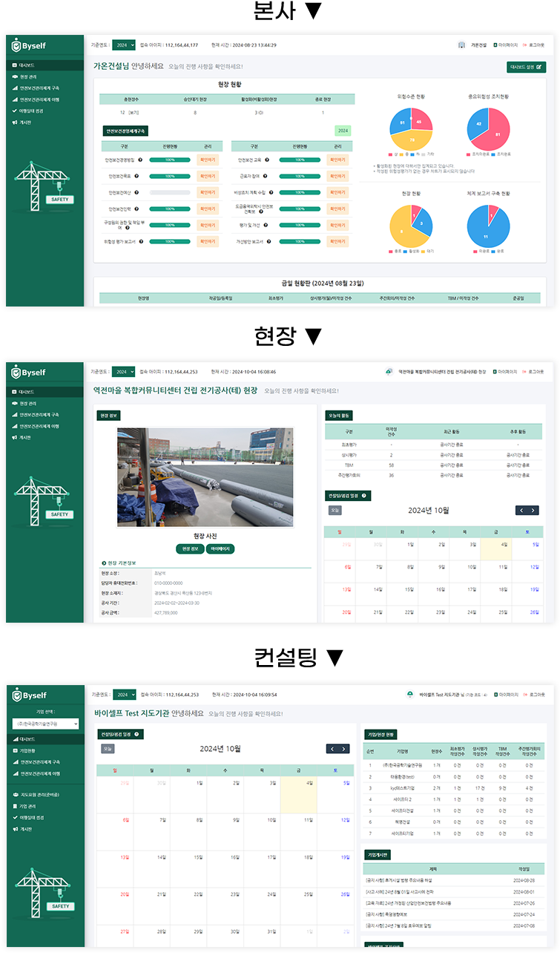This screenshot has width=560, height=953.
Task: Click the 근로자 참여 100% progress bar
Action: 300,176
